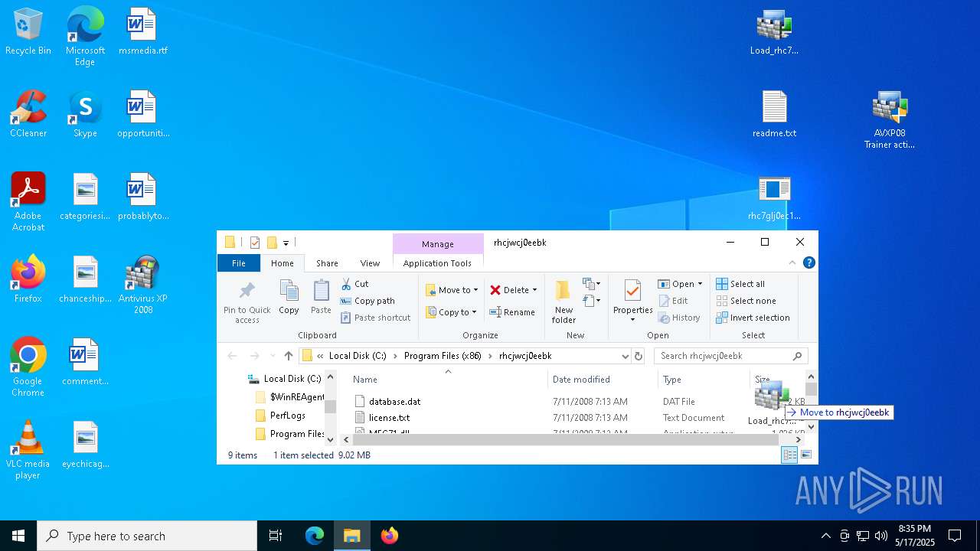Screen dimensions: 980x551
Task: Select the Home ribbon tab
Action: pos(282,262)
